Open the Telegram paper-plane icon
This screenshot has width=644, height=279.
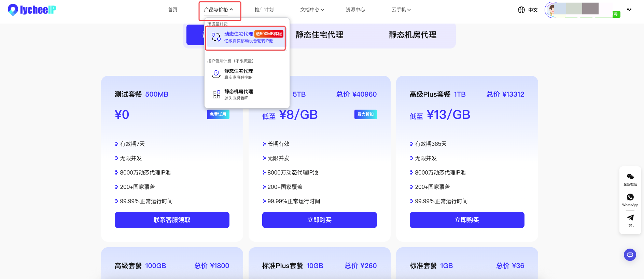tap(630, 218)
